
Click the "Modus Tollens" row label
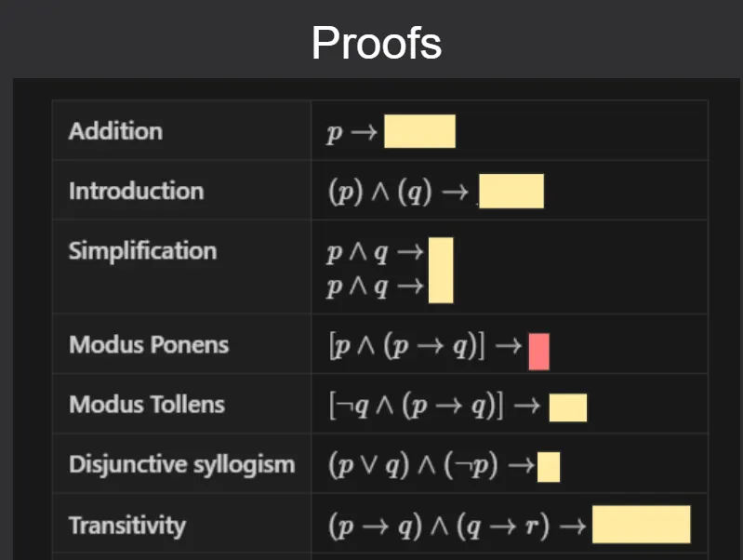(147, 405)
